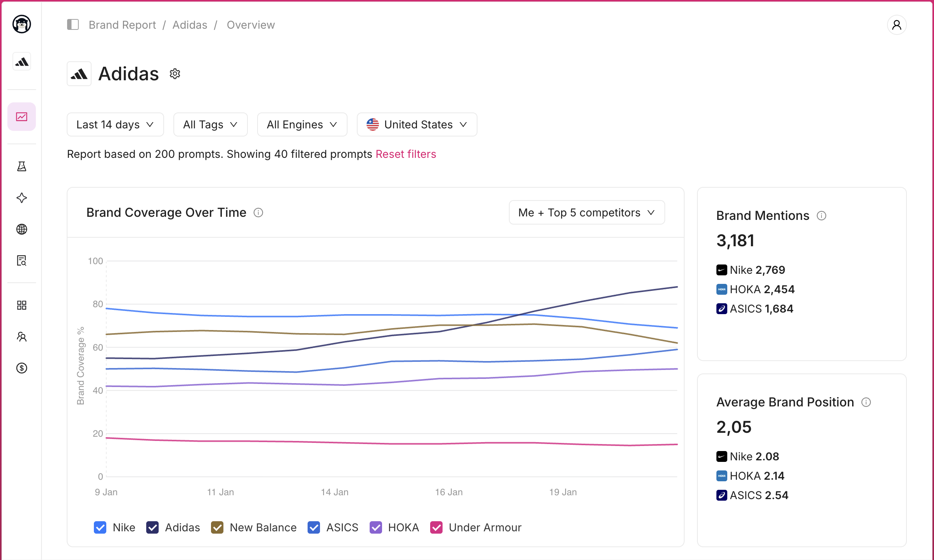This screenshot has height=560, width=934.
Task: Click the Nike logo under Average Brand Position
Action: (722, 456)
